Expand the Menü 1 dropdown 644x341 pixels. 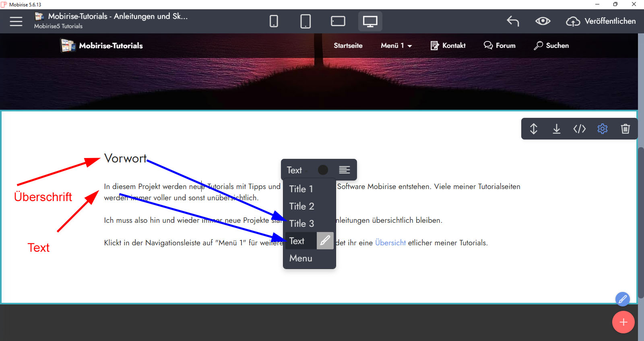pos(396,45)
